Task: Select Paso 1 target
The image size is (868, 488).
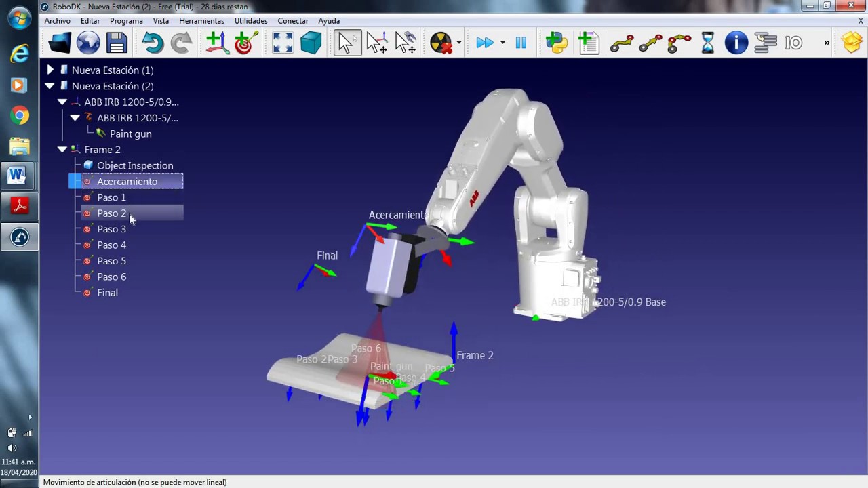Action: [111, 197]
